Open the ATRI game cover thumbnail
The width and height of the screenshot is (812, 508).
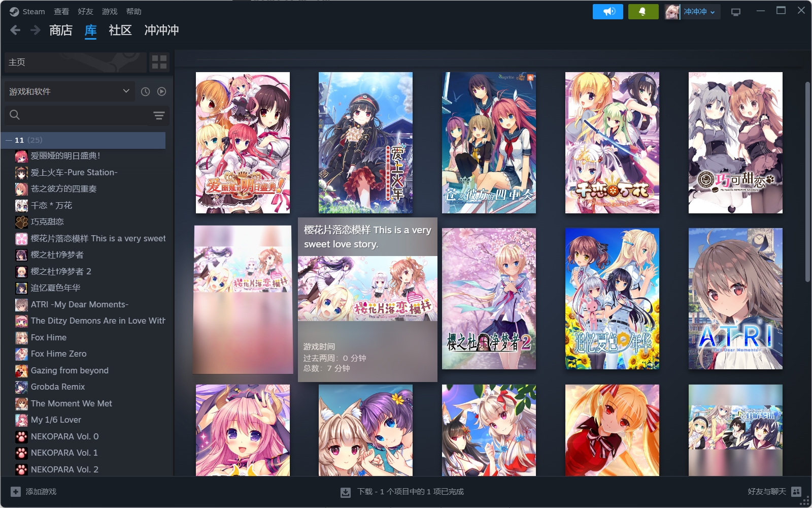click(x=735, y=299)
